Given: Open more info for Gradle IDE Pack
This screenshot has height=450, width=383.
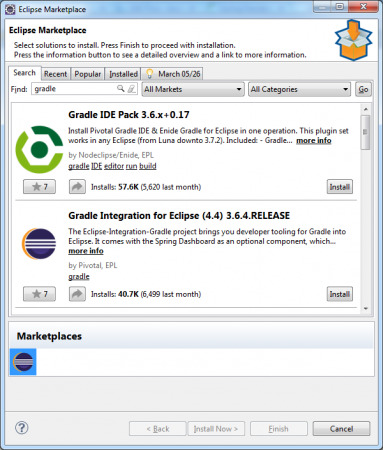Looking at the screenshot, I should click(314, 140).
